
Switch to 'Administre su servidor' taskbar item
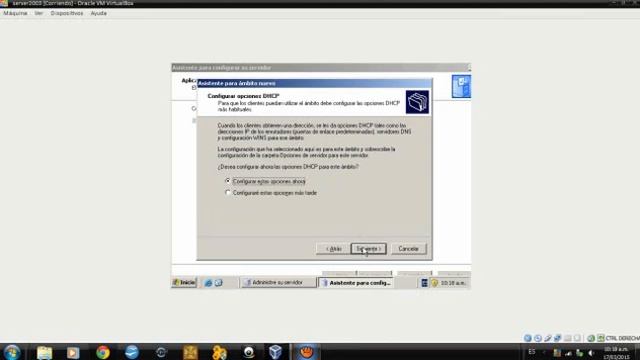[278, 282]
